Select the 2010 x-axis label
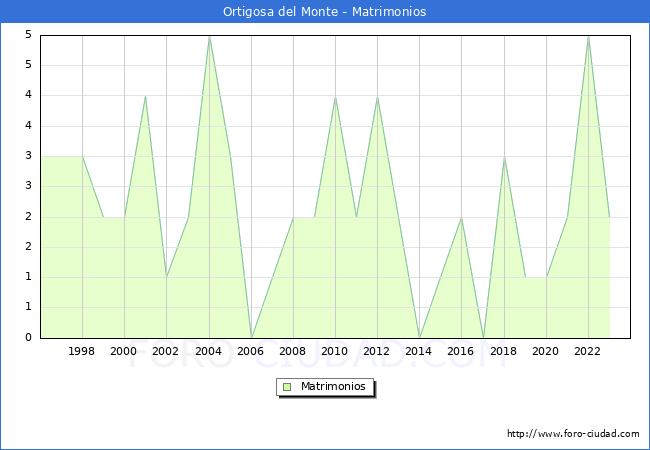This screenshot has width=650, height=450. [x=335, y=351]
